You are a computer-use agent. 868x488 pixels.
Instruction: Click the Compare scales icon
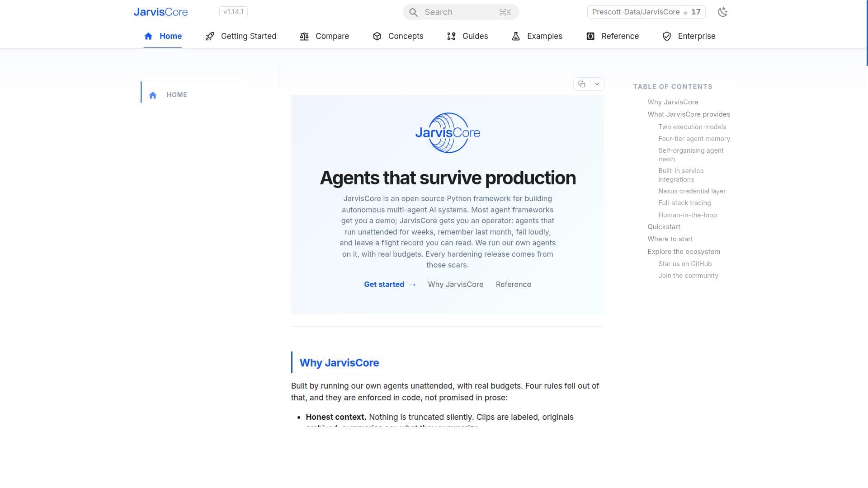pos(304,36)
